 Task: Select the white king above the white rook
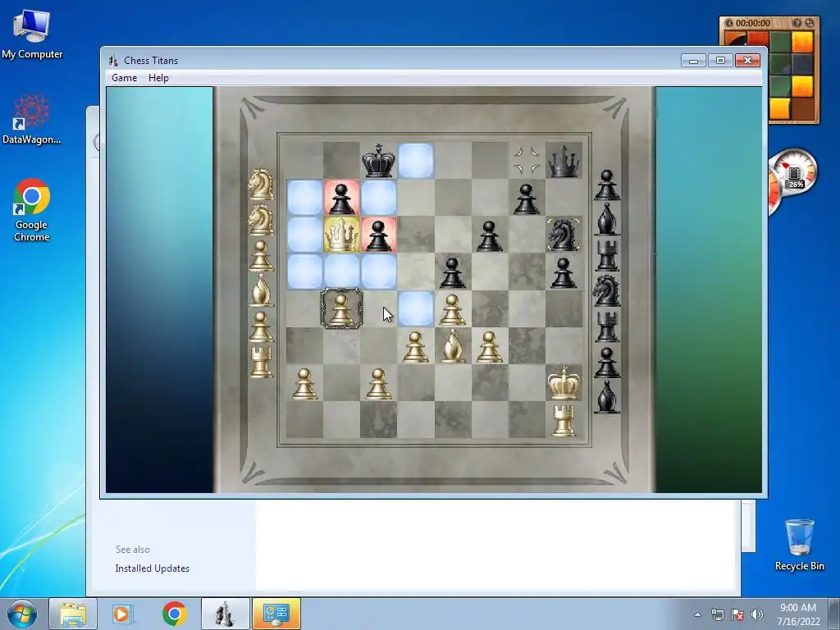point(564,382)
